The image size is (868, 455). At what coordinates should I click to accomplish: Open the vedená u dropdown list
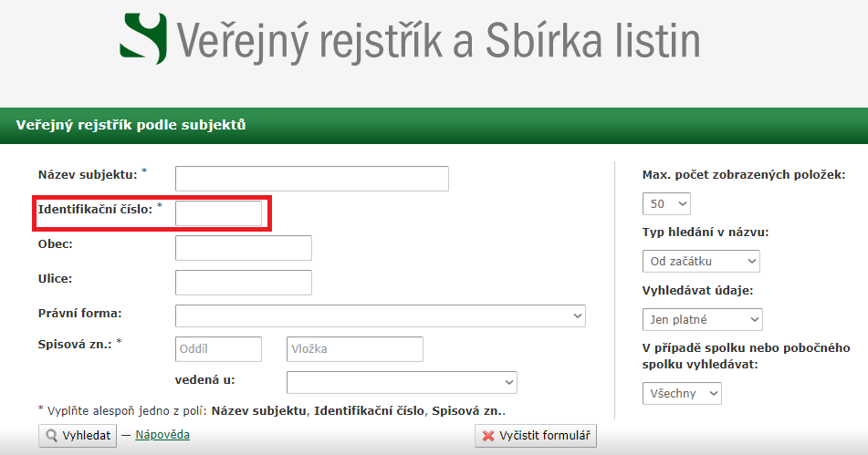click(x=402, y=382)
